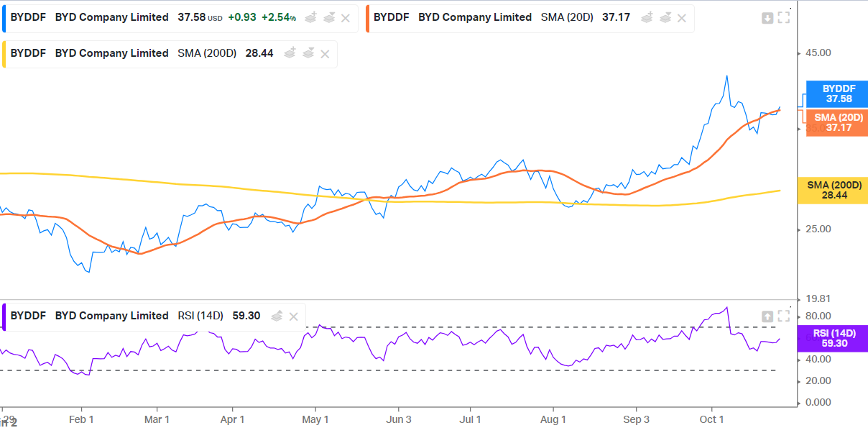The height and width of the screenshot is (433, 868).
Task: Click the yellow color bar of SMA (200D) legend
Action: [x=5, y=53]
